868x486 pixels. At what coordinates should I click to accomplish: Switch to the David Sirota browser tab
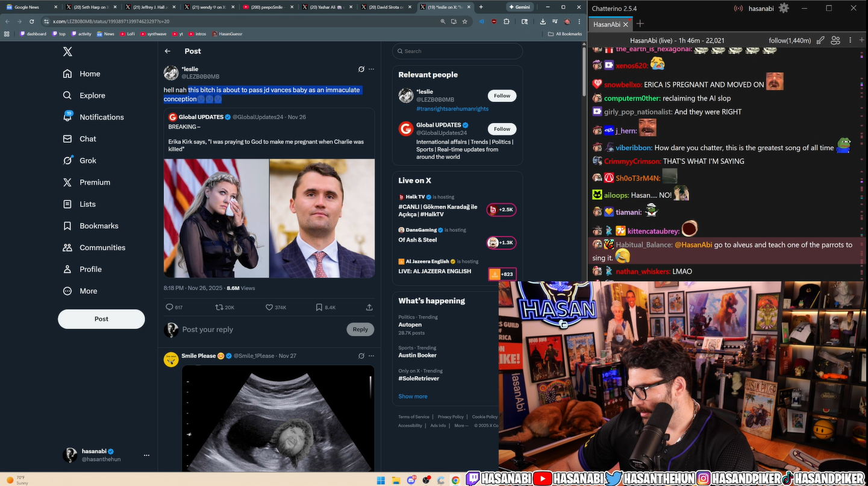[x=386, y=7]
